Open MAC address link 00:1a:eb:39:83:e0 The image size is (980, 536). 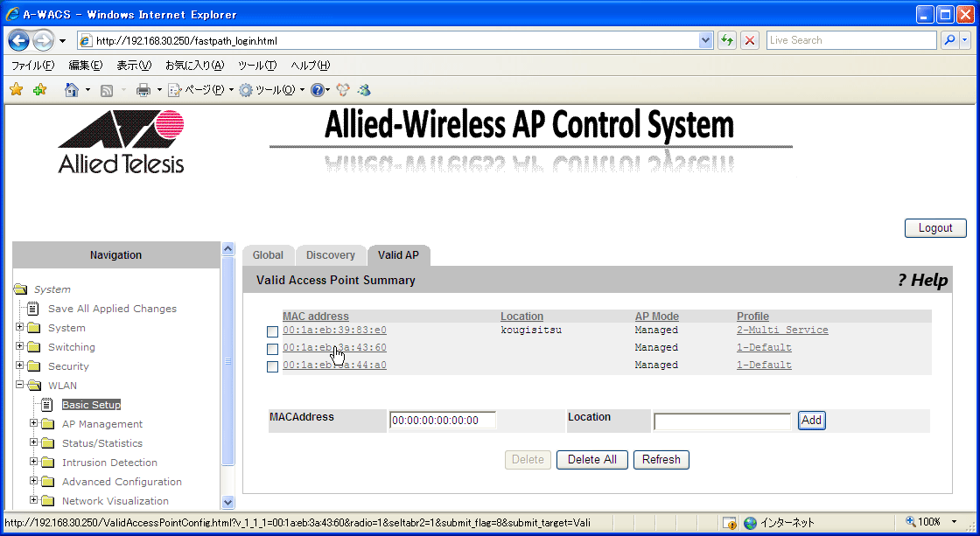(334, 330)
